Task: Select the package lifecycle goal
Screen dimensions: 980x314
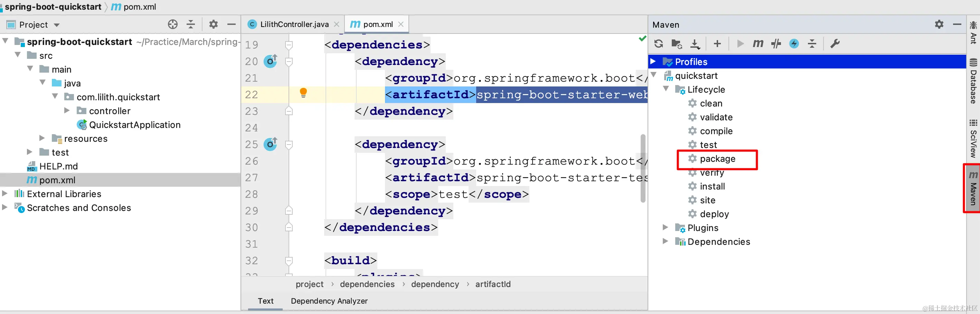Action: [717, 159]
